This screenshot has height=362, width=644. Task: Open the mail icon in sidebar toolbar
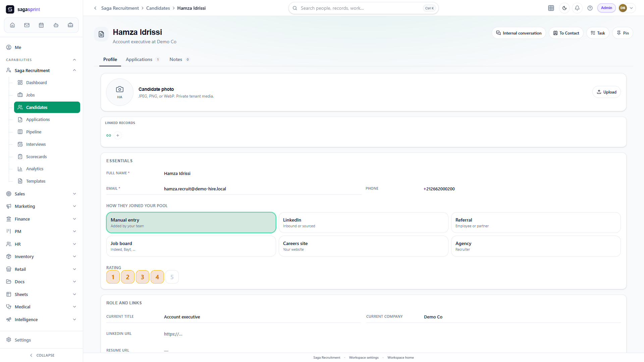[x=27, y=25]
